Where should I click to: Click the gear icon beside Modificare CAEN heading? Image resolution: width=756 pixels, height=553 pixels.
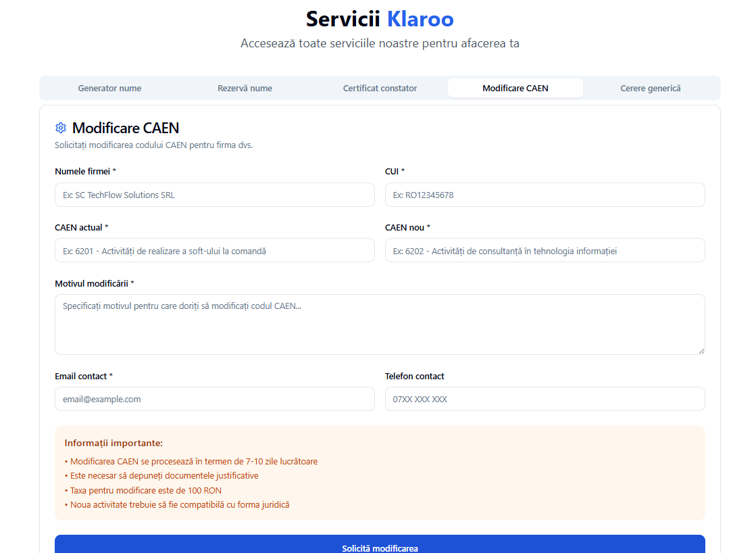point(61,128)
